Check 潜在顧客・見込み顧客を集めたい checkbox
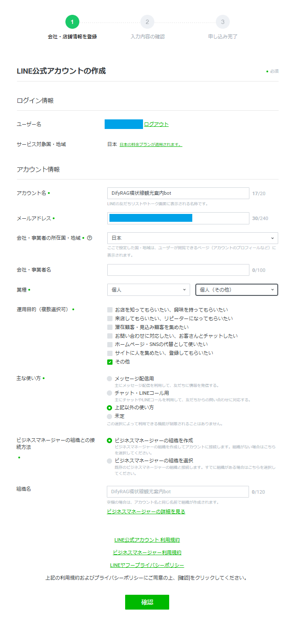The image size is (293, 644). (110, 327)
